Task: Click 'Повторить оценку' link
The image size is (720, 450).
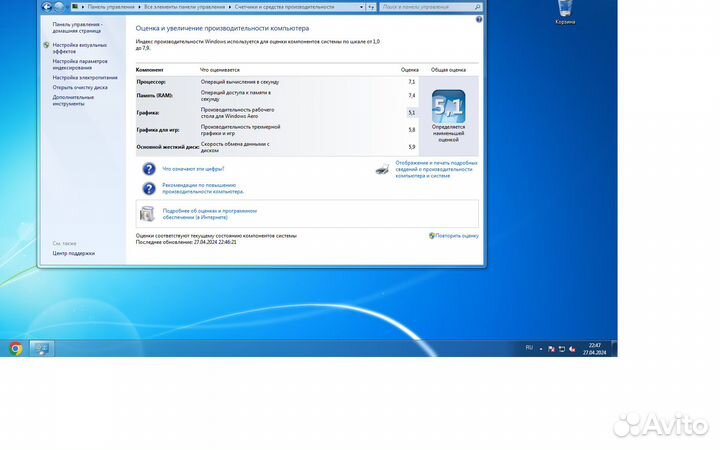Action: point(456,236)
